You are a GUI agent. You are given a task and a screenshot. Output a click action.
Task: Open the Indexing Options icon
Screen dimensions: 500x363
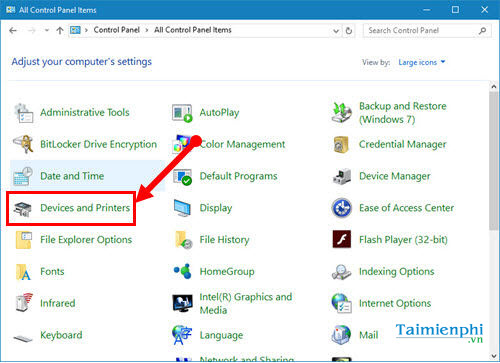click(x=341, y=272)
